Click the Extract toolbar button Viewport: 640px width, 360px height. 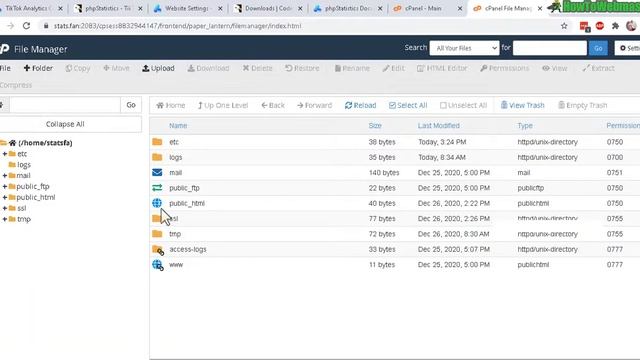coord(598,68)
